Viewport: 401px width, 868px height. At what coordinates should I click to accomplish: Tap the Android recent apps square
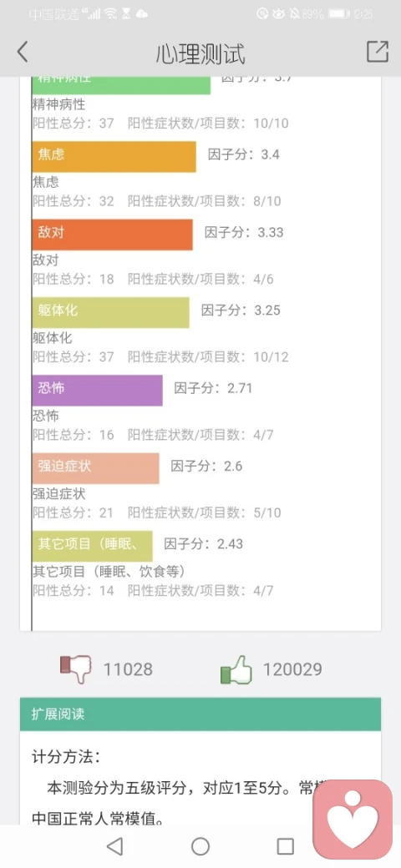285,845
